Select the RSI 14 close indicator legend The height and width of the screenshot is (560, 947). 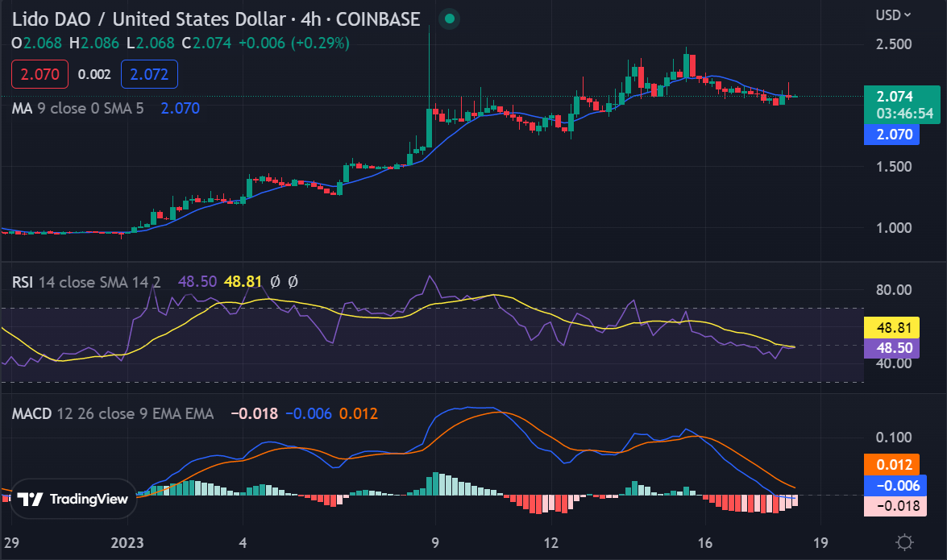pyautogui.click(x=86, y=282)
